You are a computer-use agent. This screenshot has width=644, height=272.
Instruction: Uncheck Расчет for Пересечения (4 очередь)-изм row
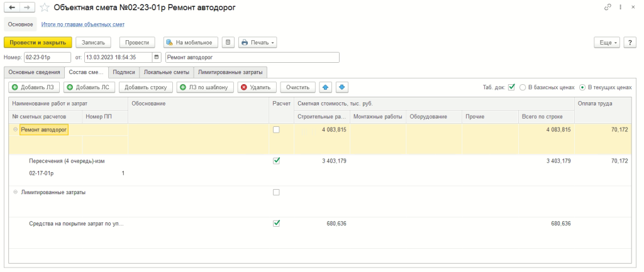tap(276, 161)
